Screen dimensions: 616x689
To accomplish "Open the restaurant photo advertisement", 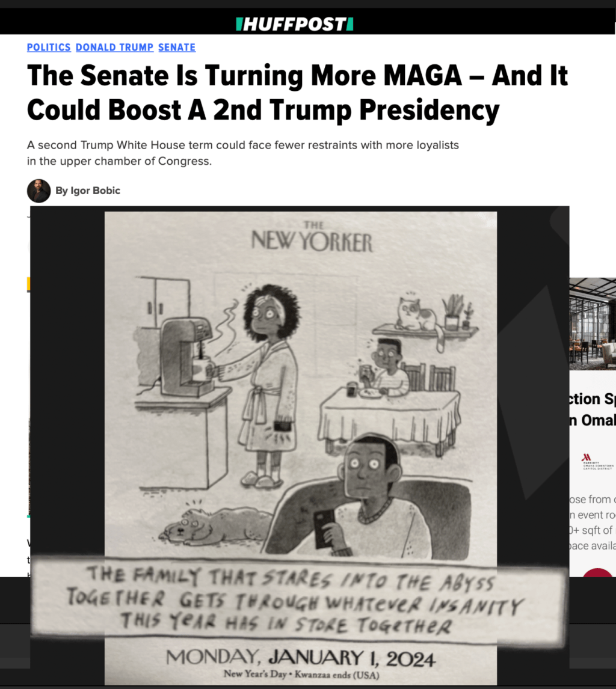I will click(593, 324).
